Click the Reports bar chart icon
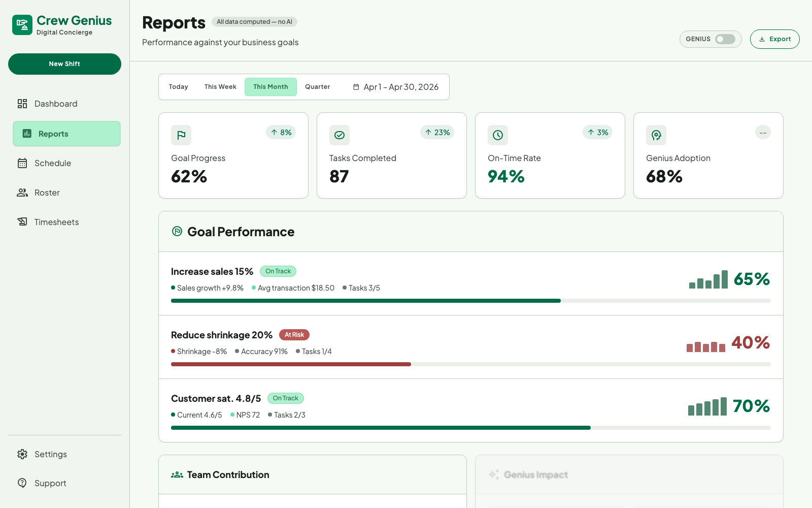The height and width of the screenshot is (508, 812). [27, 134]
